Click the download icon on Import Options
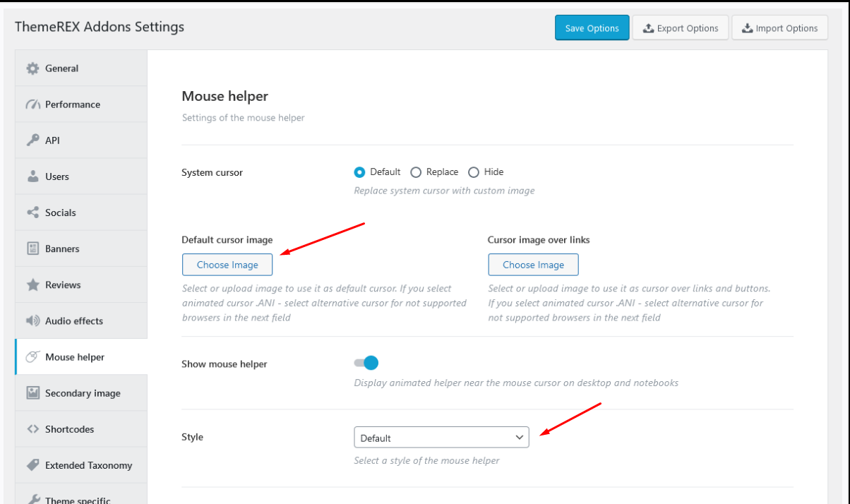This screenshot has height=504, width=850. coord(747,28)
